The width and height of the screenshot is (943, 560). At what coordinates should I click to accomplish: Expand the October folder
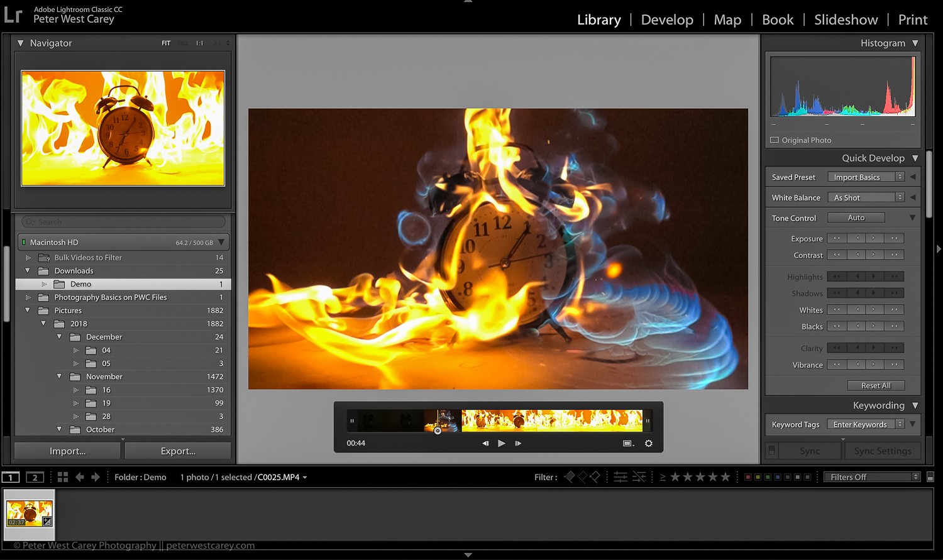59,429
